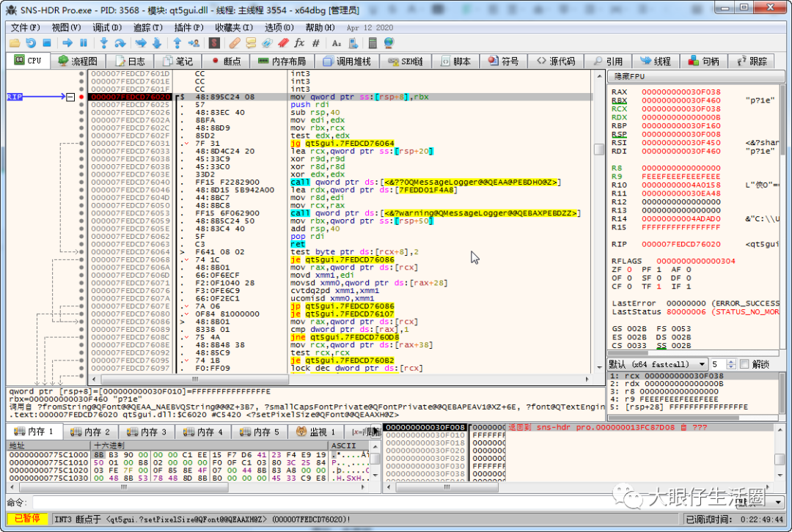Click the Open file folder icon

15,43
